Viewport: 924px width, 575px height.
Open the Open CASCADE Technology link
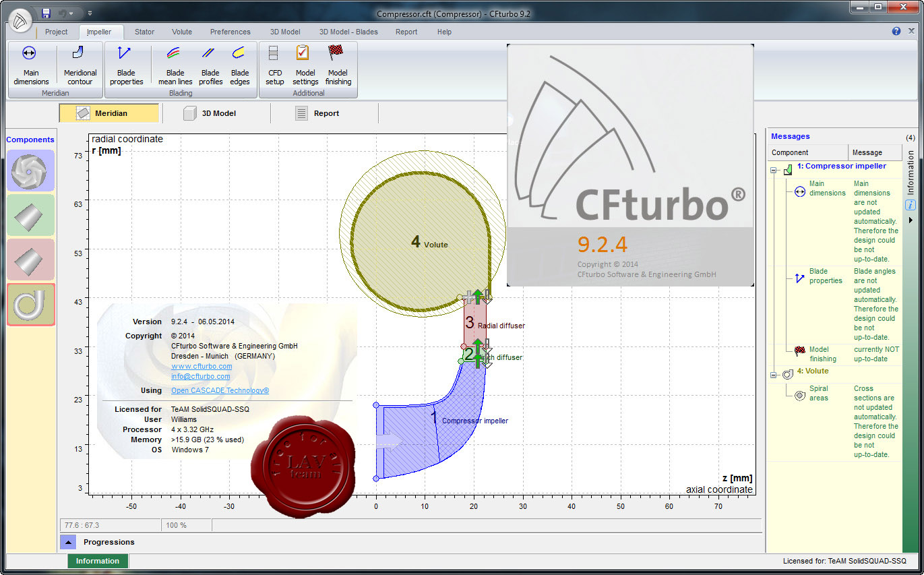[220, 390]
